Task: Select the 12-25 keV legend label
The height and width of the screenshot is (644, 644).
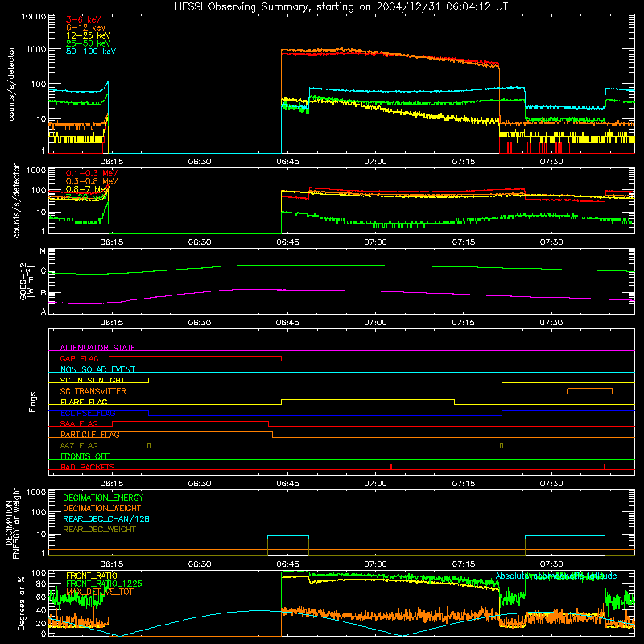Action: [89, 35]
